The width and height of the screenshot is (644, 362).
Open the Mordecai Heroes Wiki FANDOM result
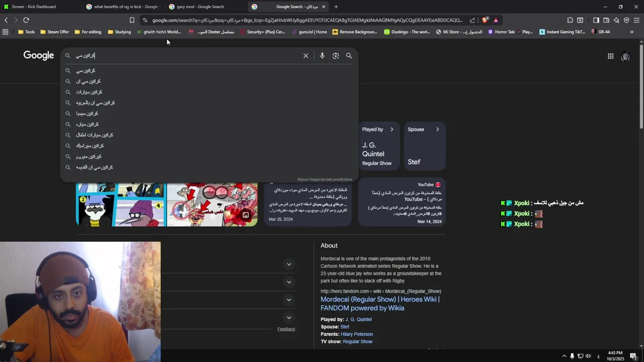tap(380, 304)
